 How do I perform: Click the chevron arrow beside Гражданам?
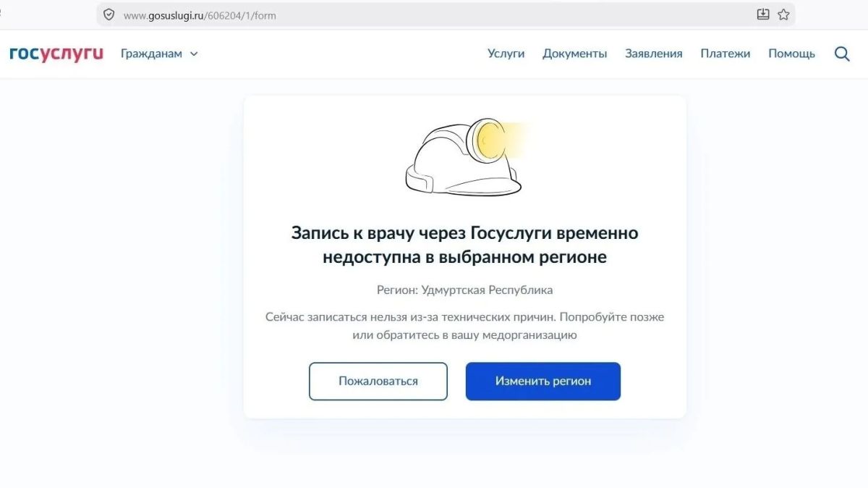pos(194,54)
